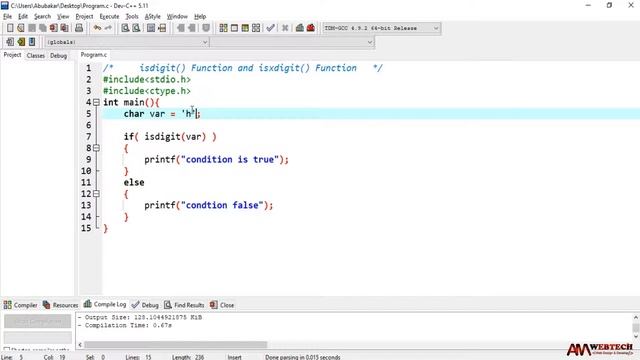640x360 pixels.
Task: Click 'Done parsing' message in status bar
Action: (302, 357)
